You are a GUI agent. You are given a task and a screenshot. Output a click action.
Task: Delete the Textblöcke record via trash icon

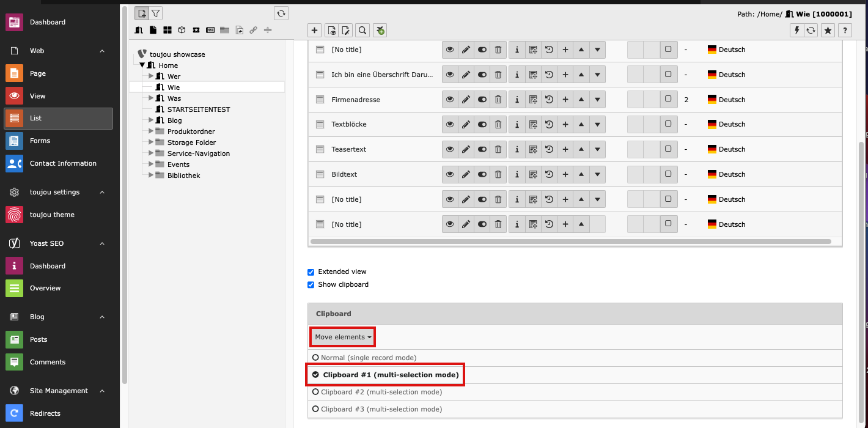pos(498,125)
